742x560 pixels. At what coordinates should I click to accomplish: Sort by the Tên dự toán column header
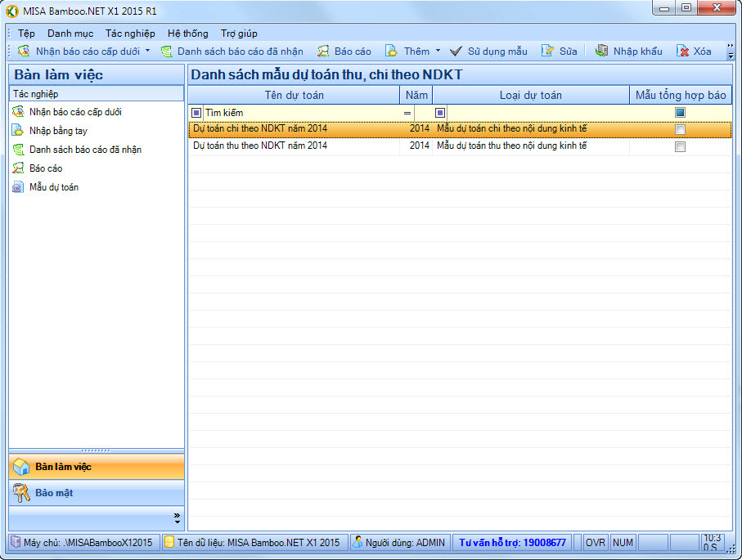click(294, 95)
